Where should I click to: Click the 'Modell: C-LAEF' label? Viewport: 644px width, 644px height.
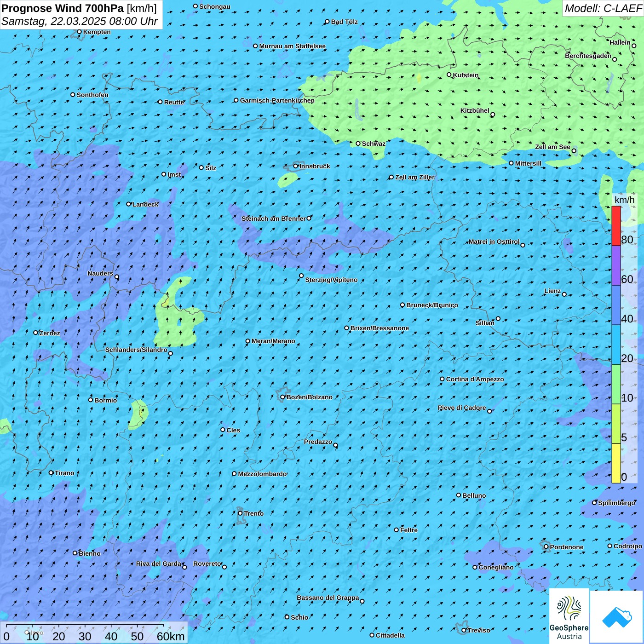[x=603, y=8]
